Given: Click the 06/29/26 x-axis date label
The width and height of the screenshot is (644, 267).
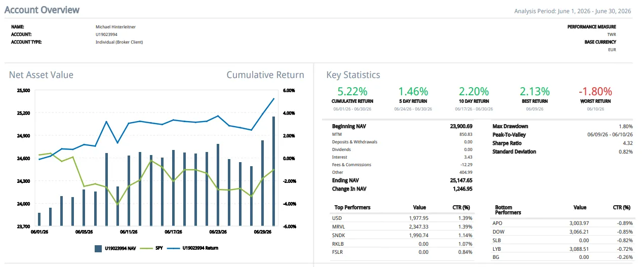Looking at the screenshot, I should pos(262,232).
